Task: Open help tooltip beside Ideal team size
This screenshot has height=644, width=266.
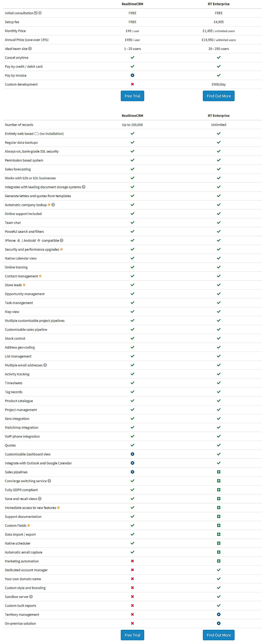Action: point(30,49)
